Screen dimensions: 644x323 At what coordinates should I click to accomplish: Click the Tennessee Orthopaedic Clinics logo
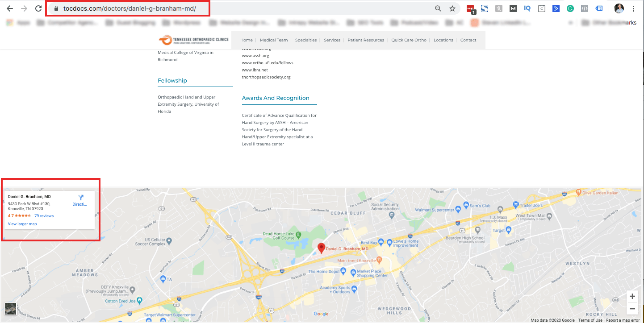coord(194,40)
